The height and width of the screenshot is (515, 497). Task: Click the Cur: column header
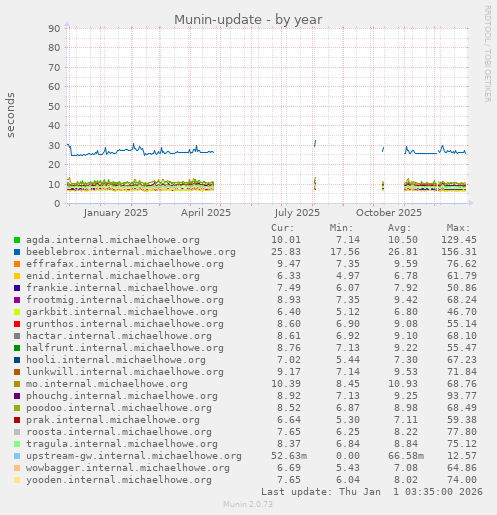pyautogui.click(x=283, y=228)
